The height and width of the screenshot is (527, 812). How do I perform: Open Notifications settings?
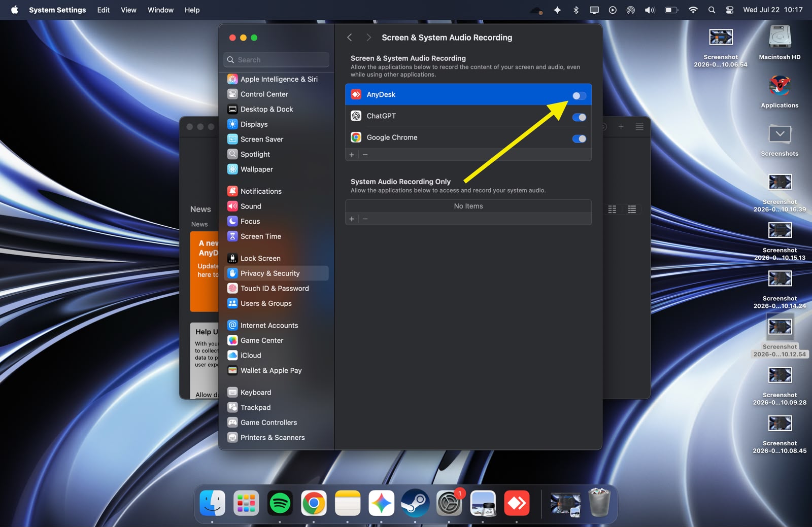276,191
